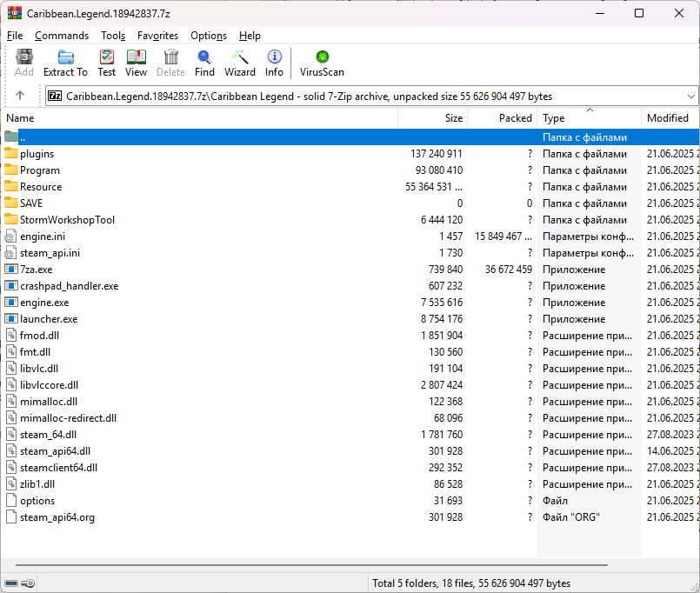This screenshot has height=593, width=700.
Task: Click the Extract To toolbar icon
Action: [64, 63]
